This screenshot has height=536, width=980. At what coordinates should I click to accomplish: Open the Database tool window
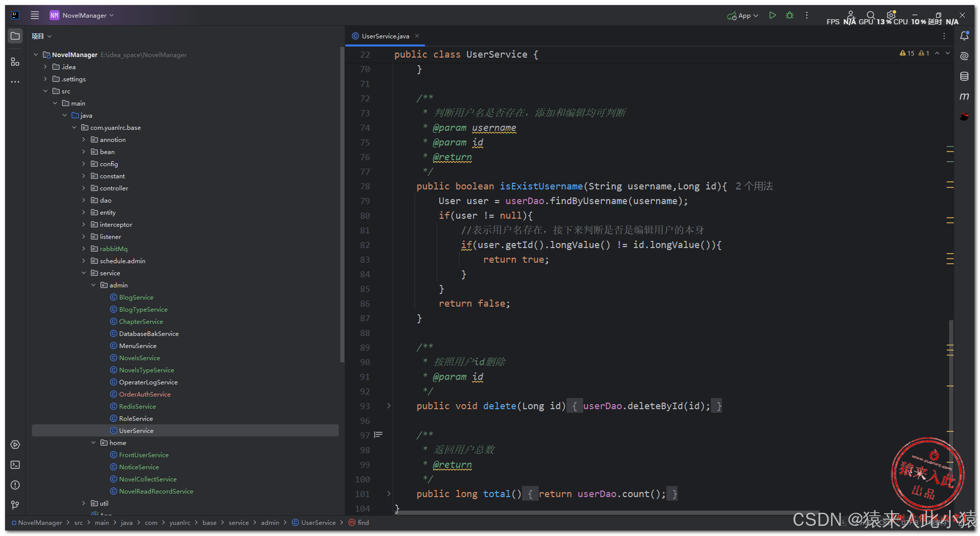tap(964, 76)
